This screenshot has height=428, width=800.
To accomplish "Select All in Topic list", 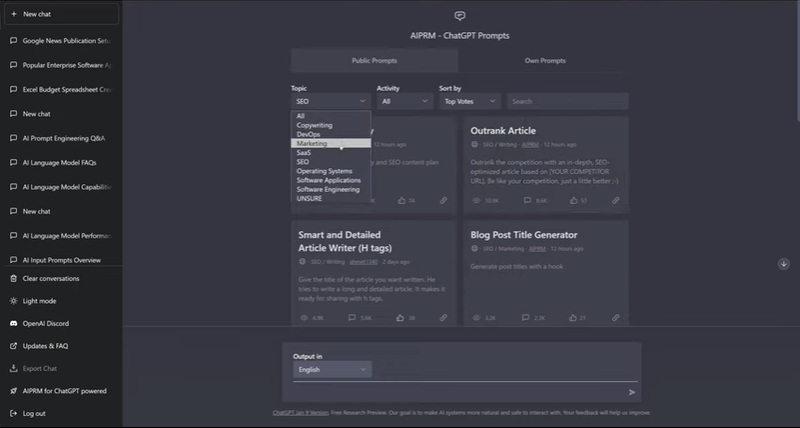I will click(x=331, y=116).
